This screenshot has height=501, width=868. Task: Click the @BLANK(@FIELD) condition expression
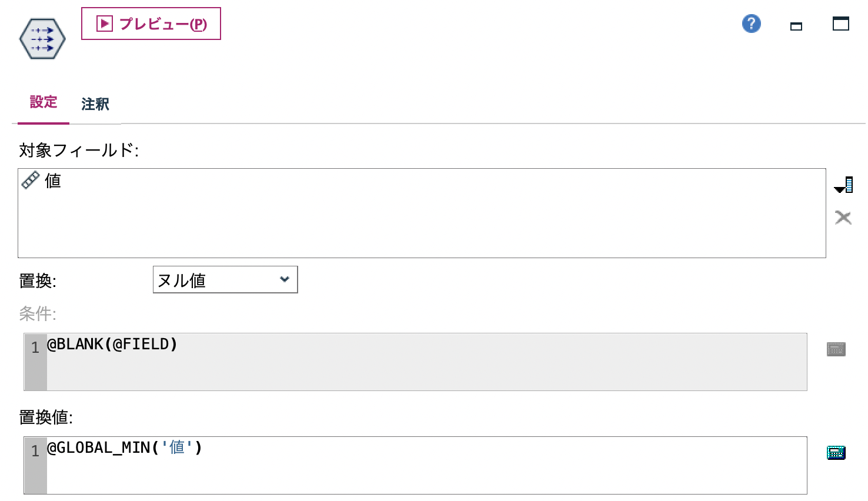(x=112, y=345)
